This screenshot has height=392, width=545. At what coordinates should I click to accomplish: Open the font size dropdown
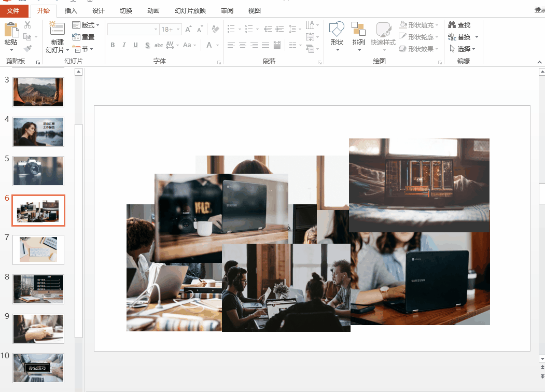pyautogui.click(x=178, y=30)
